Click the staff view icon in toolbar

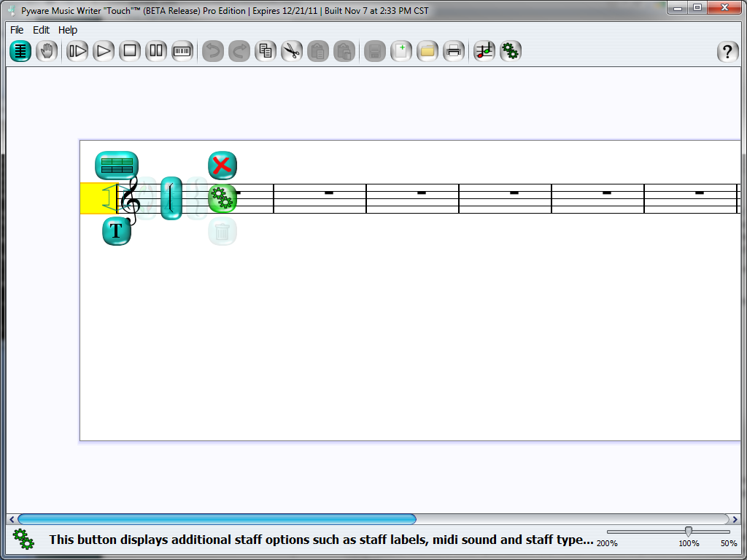click(20, 51)
